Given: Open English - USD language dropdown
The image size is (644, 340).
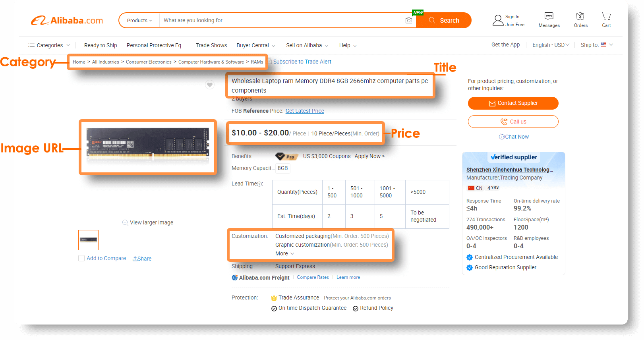Looking at the screenshot, I should point(551,45).
